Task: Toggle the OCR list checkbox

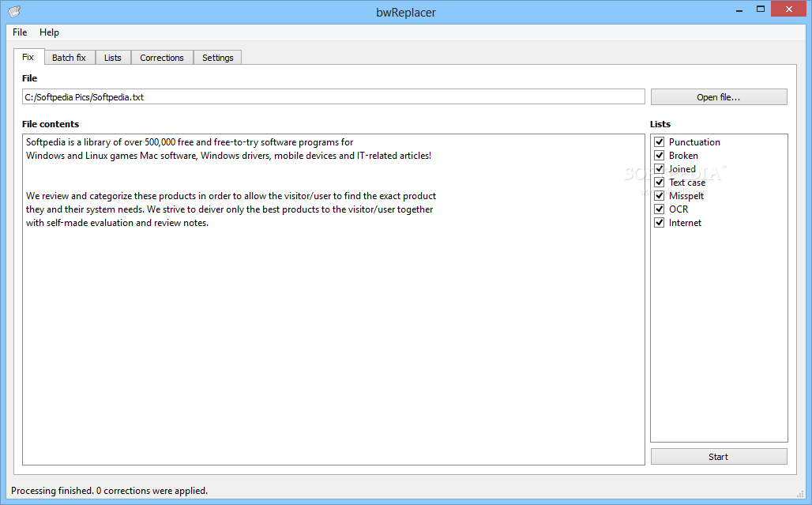Action: click(x=660, y=209)
